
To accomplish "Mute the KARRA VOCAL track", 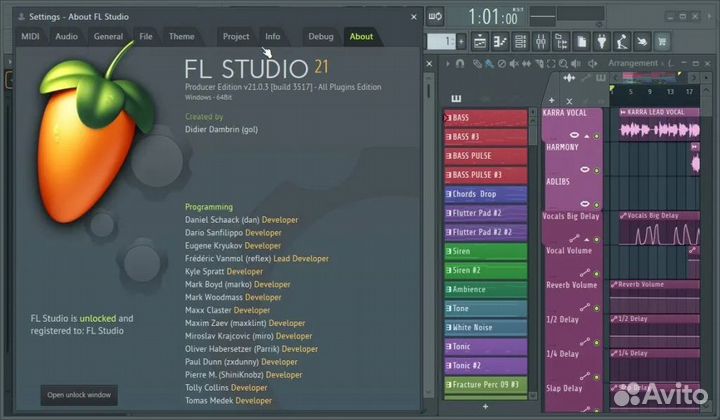I will coord(596,136).
